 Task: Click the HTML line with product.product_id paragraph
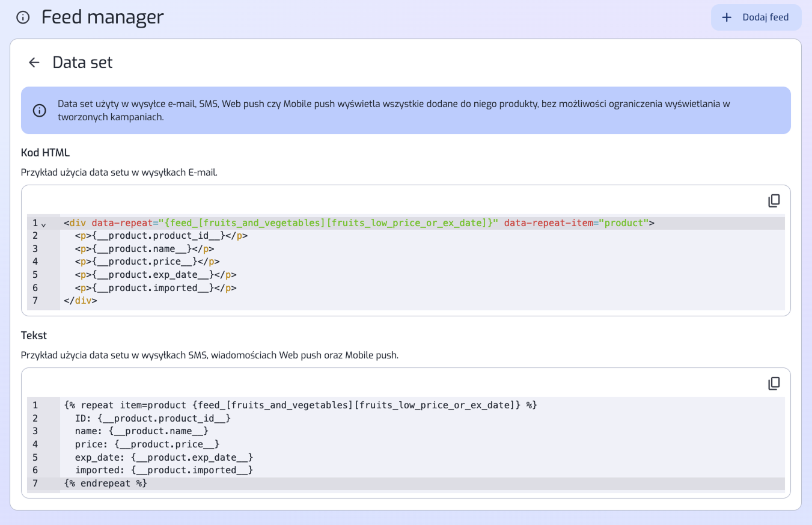pos(161,236)
